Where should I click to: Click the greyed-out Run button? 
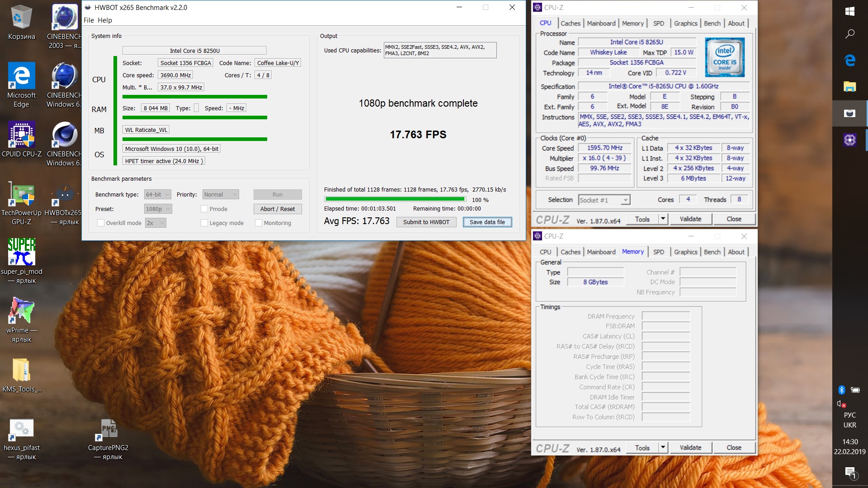[x=278, y=194]
